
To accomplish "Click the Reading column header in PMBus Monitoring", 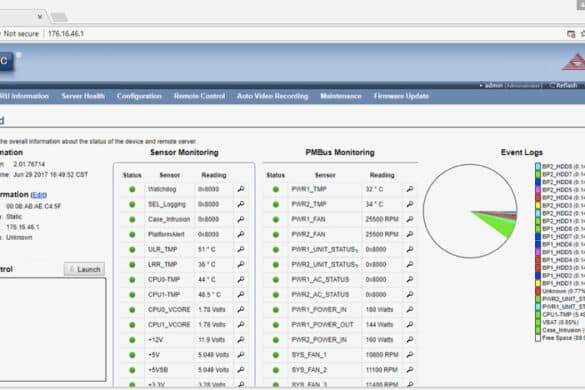I will (382, 175).
